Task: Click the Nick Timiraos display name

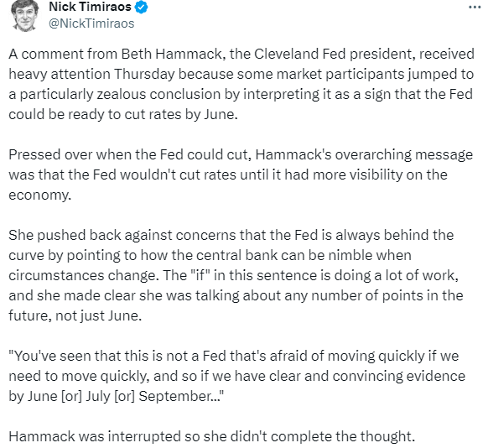Action: (x=90, y=7)
